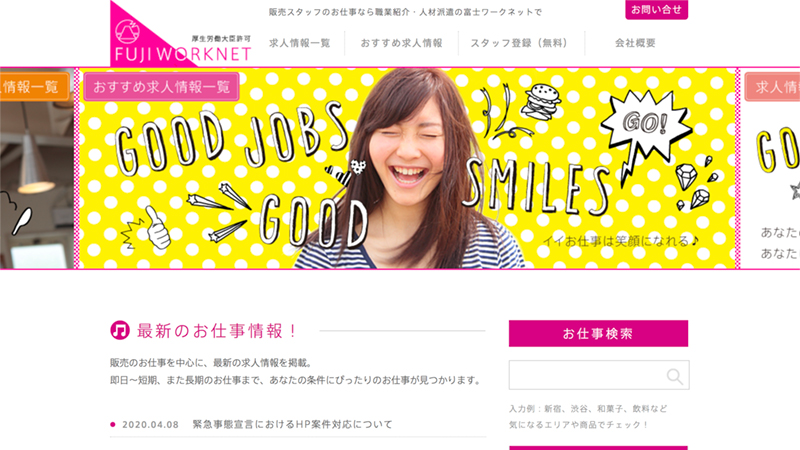Image resolution: width=800 pixels, height=450 pixels.
Task: Click the お仕事検索 heading bar
Action: (598, 334)
